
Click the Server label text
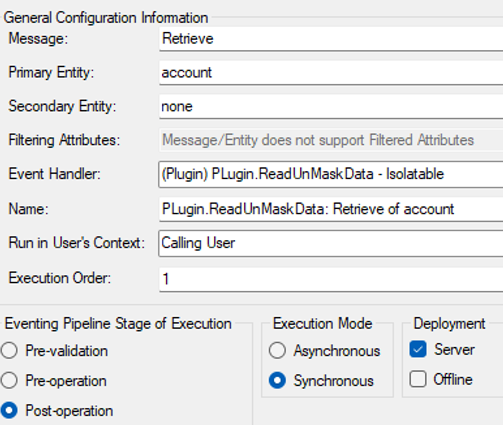[x=454, y=350]
